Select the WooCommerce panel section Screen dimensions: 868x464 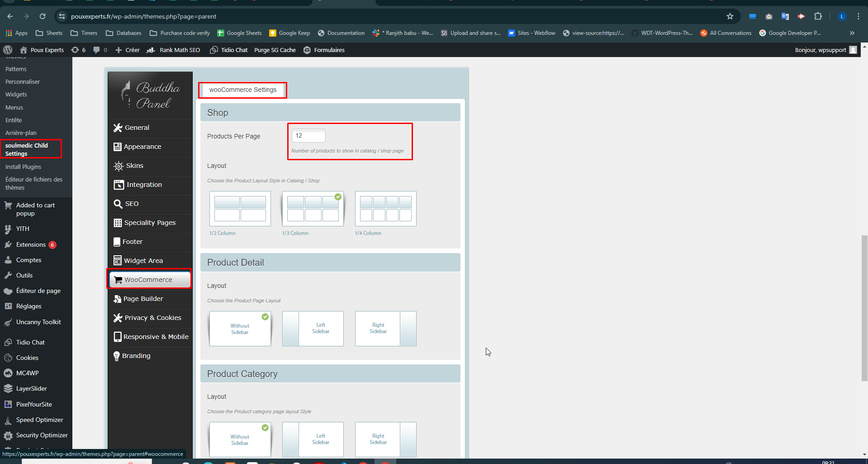[x=150, y=280]
